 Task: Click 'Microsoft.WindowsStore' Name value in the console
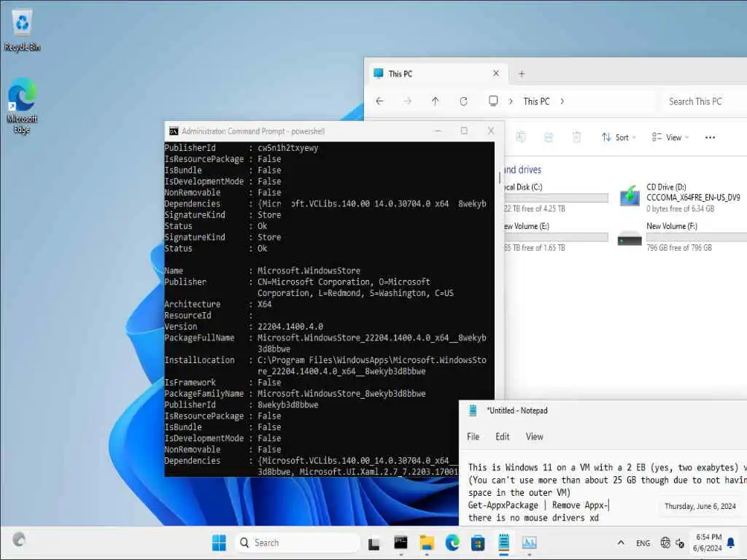tap(309, 271)
